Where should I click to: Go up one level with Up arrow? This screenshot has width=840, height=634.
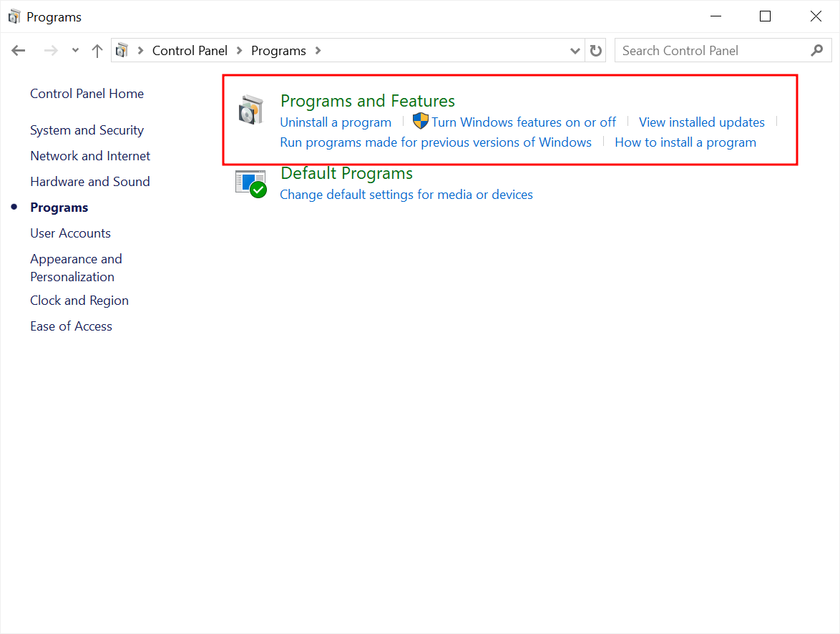(97, 51)
